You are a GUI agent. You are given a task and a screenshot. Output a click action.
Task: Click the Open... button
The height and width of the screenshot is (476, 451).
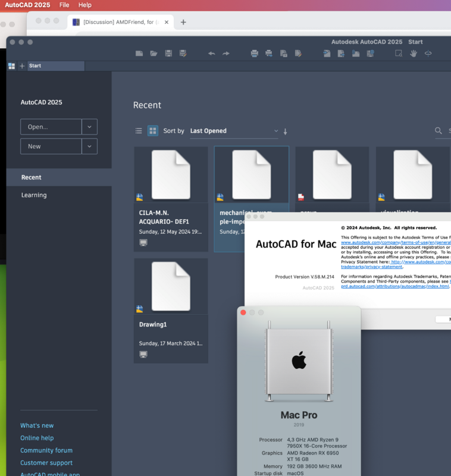(x=51, y=127)
